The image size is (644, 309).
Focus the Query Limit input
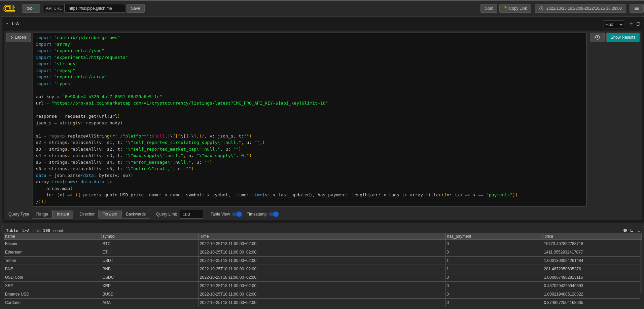click(192, 214)
